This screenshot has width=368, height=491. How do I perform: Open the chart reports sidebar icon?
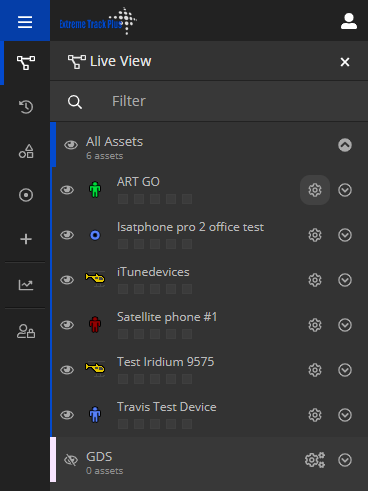click(26, 285)
